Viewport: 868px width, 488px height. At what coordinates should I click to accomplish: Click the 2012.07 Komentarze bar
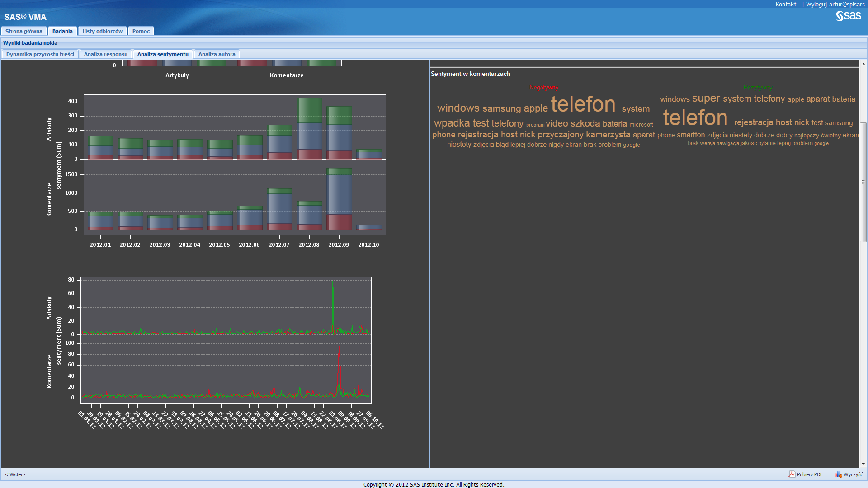click(x=280, y=209)
